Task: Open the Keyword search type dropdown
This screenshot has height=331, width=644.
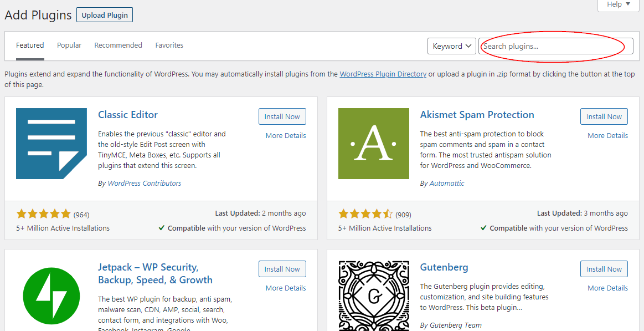Action: pos(452,46)
